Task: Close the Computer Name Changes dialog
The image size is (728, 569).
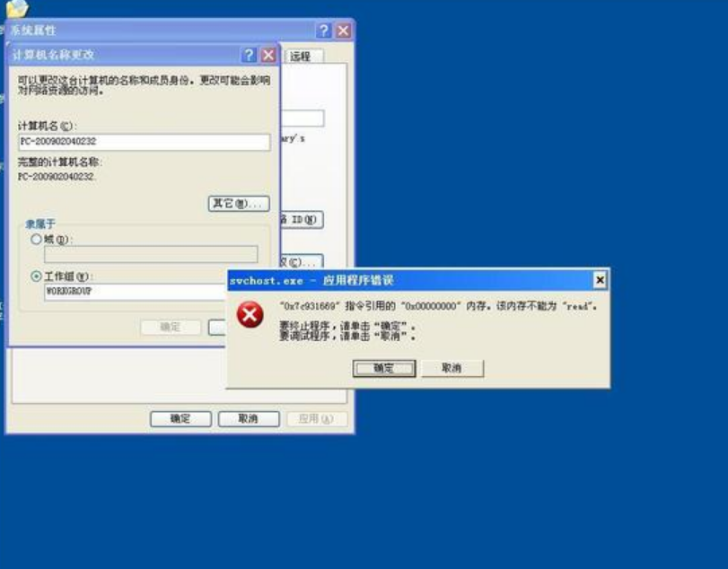Action: click(268, 56)
